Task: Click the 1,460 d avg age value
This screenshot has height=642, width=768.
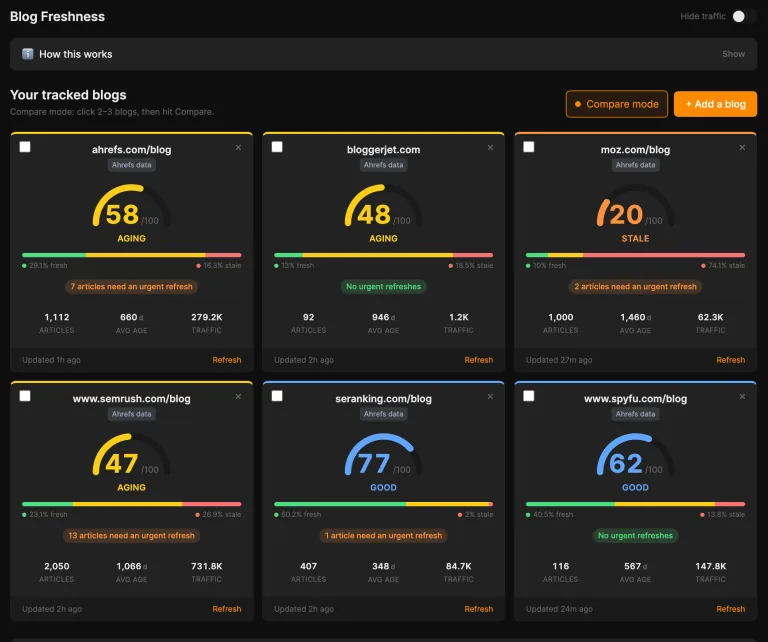Action: pos(635,317)
